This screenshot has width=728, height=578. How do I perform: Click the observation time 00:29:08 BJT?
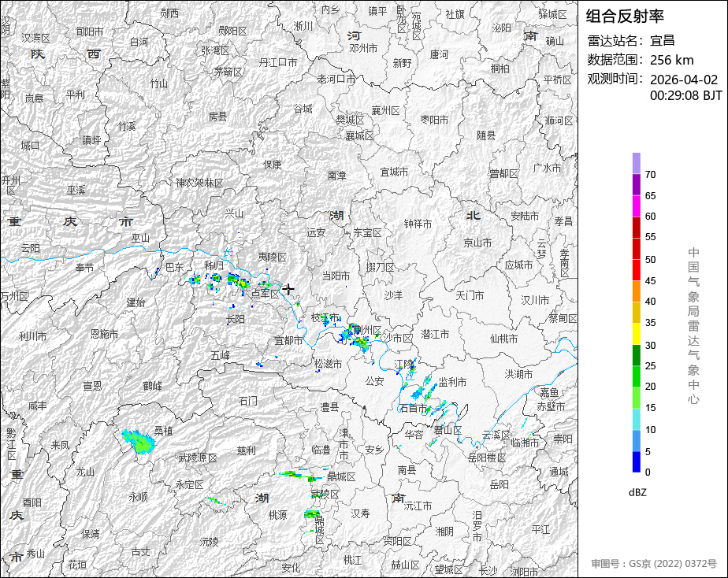[x=685, y=95]
